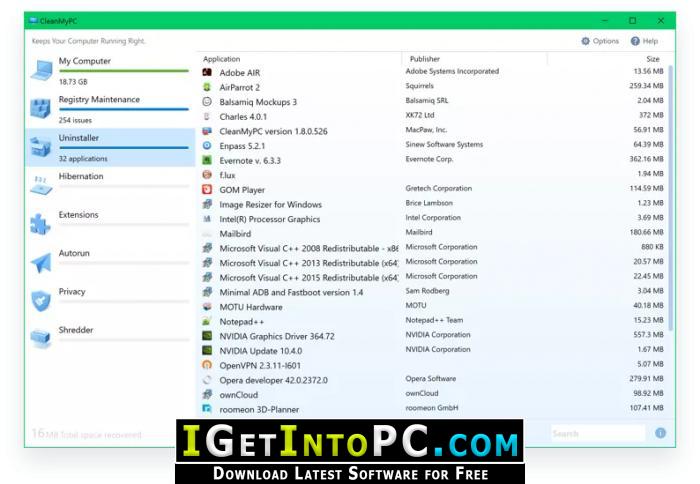Select Microsoft Visual C++ 2008 Redistributable row
This screenshot has height=484, width=700.
pos(433,248)
